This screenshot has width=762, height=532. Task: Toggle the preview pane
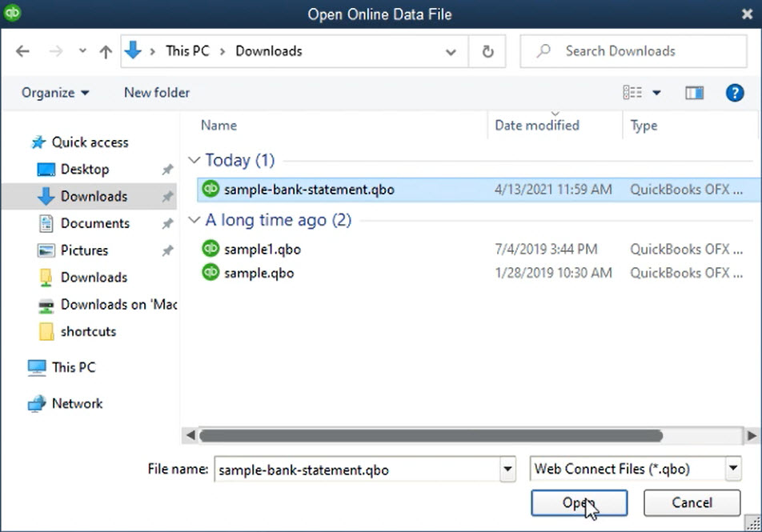(x=695, y=92)
